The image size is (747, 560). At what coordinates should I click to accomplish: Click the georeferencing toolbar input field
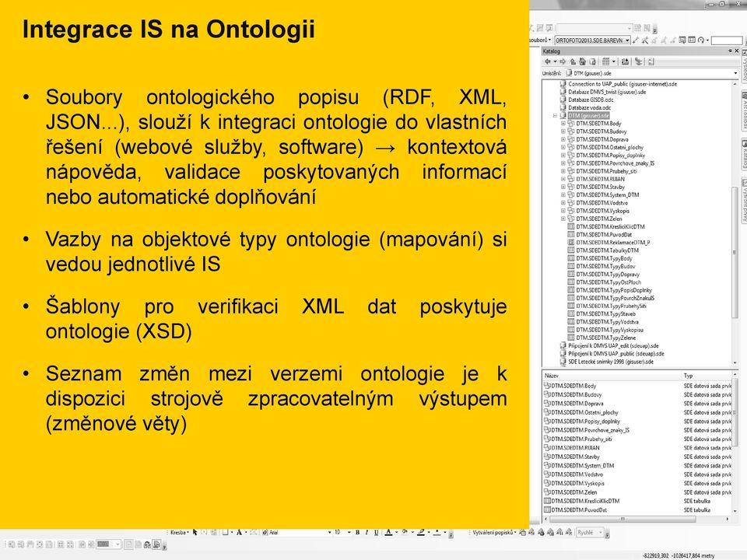click(727, 40)
